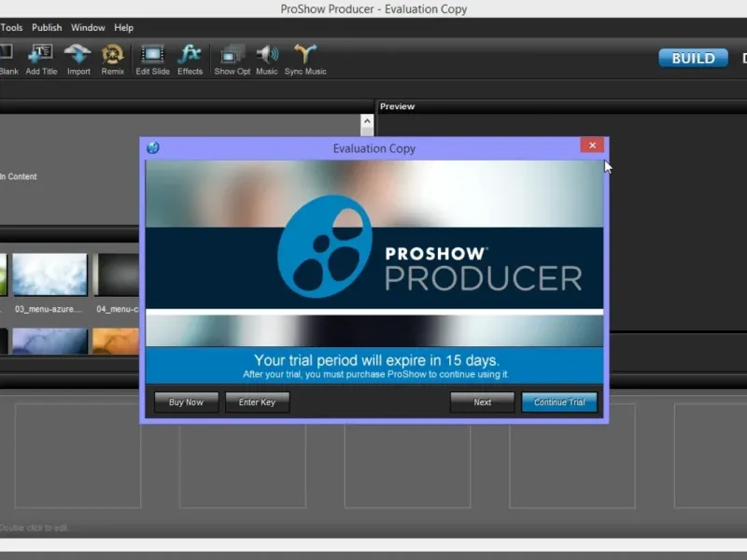Image resolution: width=747 pixels, height=560 pixels.
Task: Open Edit Slide from the toolbar
Action: coord(152,60)
